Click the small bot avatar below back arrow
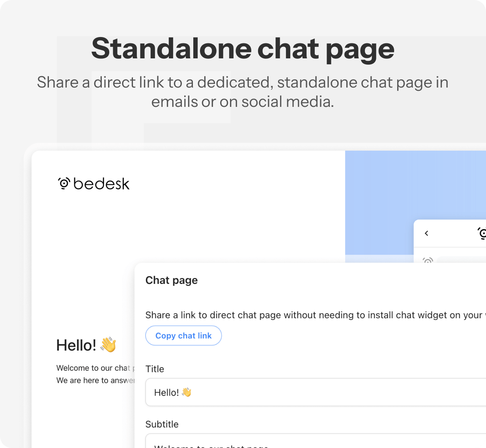Viewport: 486px width, 448px height. (x=428, y=260)
